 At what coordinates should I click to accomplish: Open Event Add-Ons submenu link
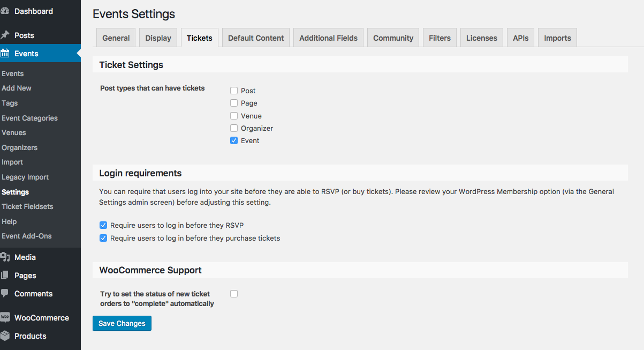[27, 236]
